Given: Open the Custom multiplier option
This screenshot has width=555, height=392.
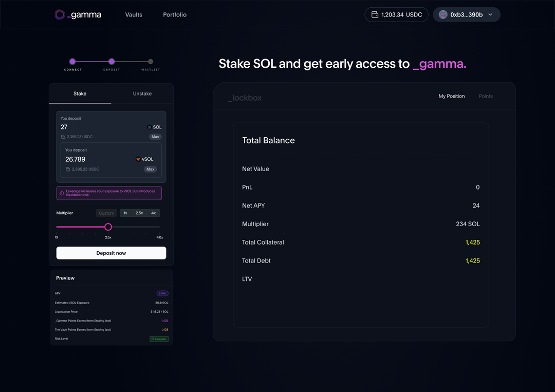Looking at the screenshot, I should click(x=106, y=213).
